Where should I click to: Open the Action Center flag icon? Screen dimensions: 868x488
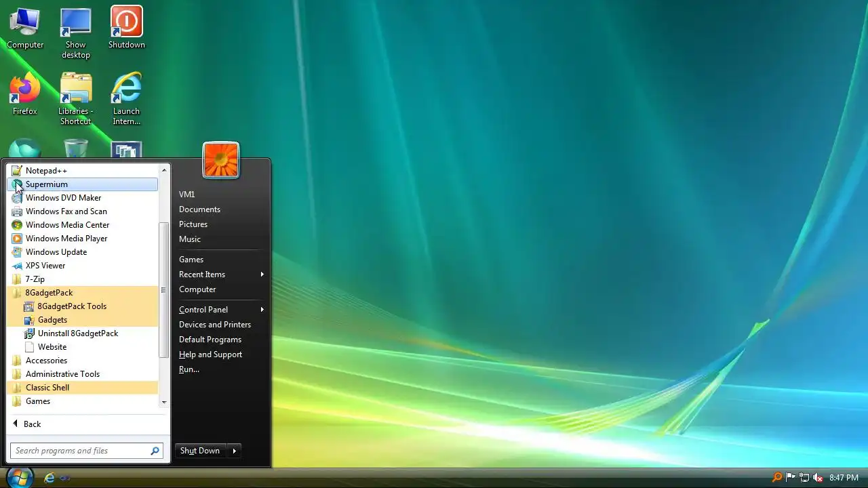(x=791, y=478)
